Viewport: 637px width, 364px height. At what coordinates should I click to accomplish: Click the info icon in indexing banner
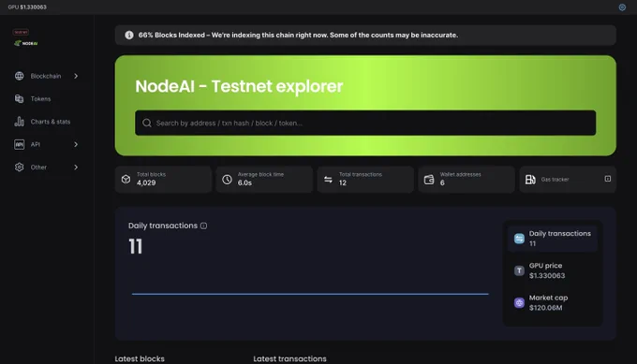[129, 35]
